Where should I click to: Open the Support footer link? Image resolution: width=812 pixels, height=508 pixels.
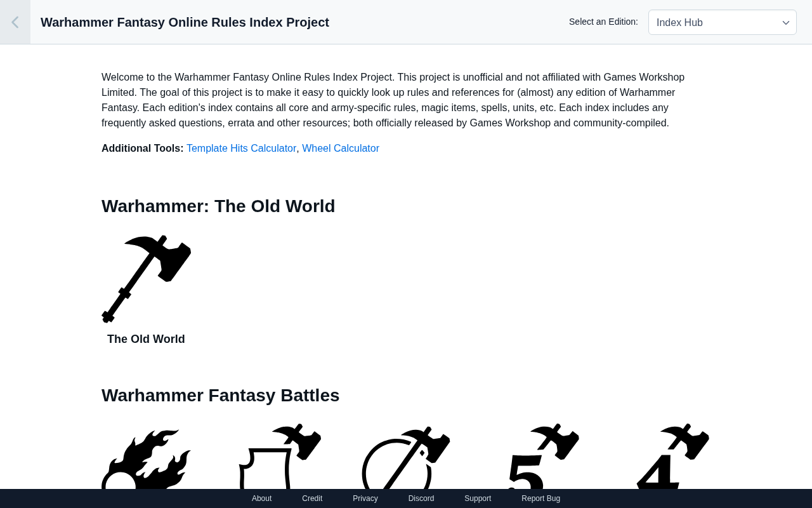click(x=478, y=498)
